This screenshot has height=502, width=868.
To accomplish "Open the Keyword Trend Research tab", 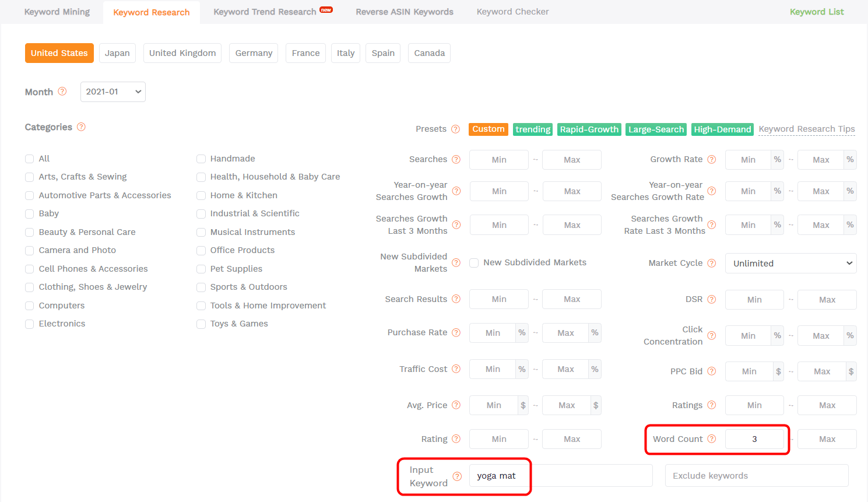I will [x=265, y=12].
